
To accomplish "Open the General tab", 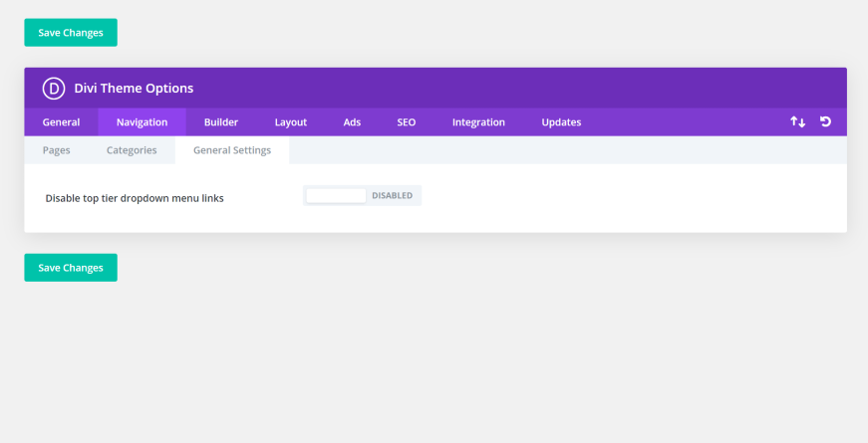I will (62, 122).
